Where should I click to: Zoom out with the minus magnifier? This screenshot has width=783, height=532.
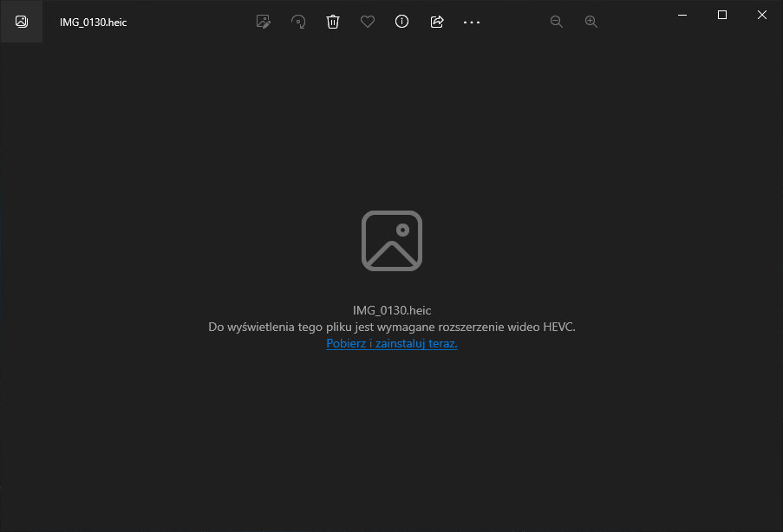click(x=557, y=22)
